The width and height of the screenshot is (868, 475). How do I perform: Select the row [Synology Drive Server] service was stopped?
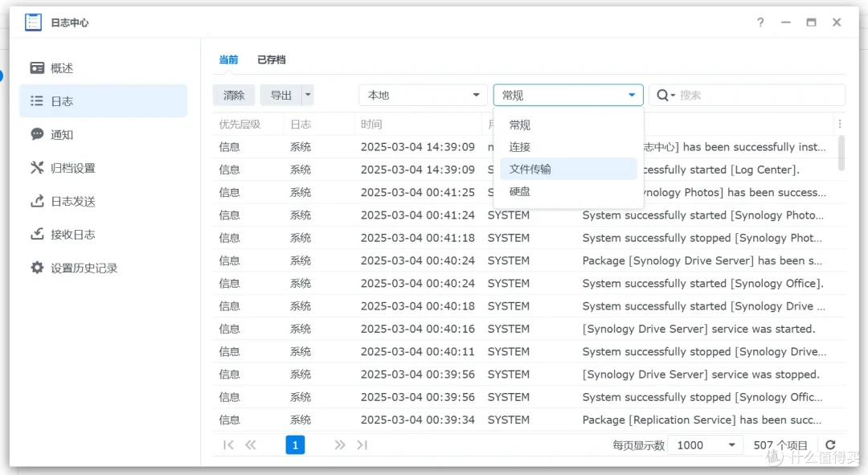(x=529, y=375)
